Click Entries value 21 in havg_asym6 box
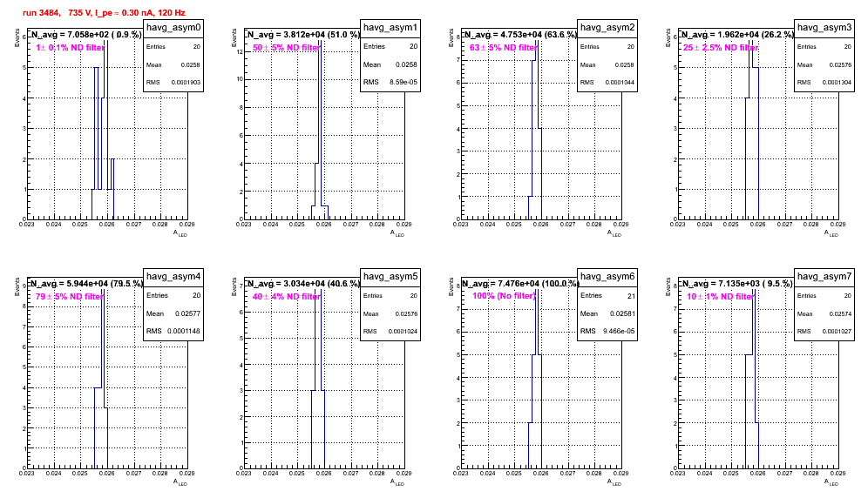Viewport: 868px width, 498px height. click(631, 296)
